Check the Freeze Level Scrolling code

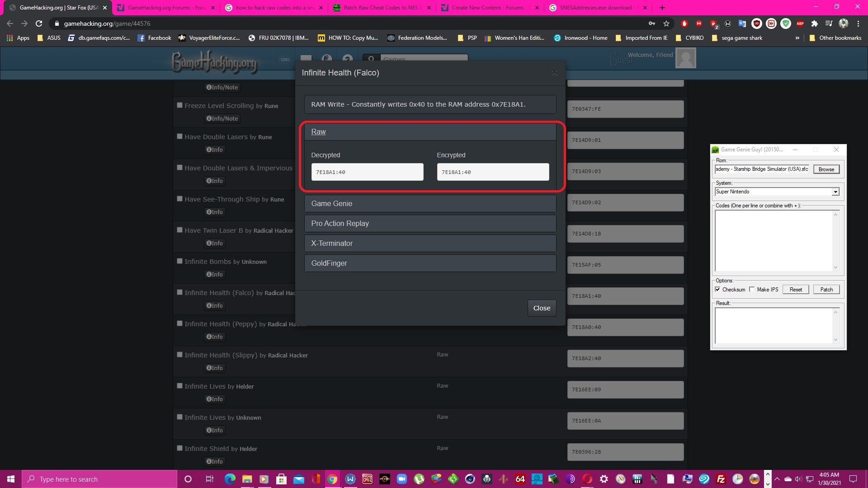[x=179, y=105]
